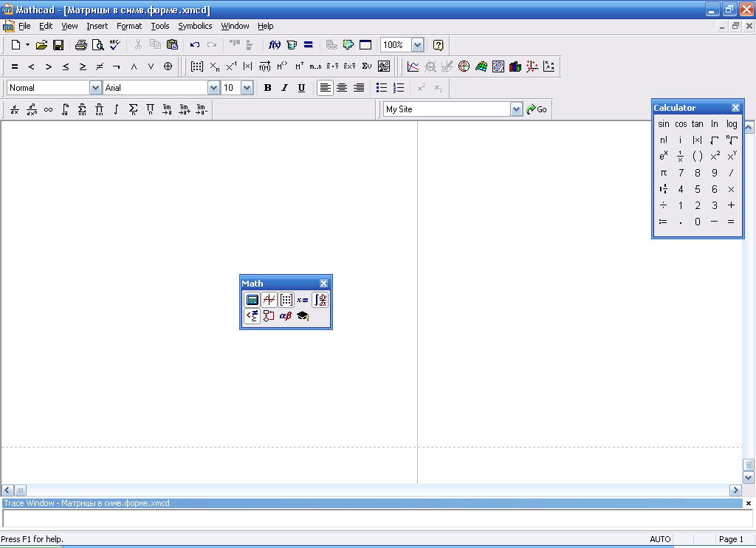
Task: Click sin in the Calculator palette
Action: [664, 124]
